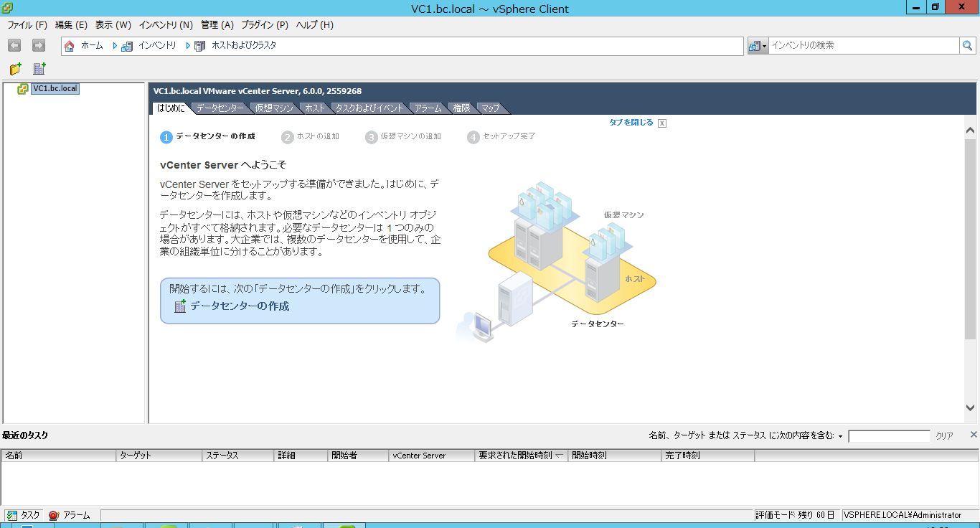This screenshot has height=528, width=980.
Task: Click the New Folder toolbar icon
Action: pyautogui.click(x=15, y=69)
